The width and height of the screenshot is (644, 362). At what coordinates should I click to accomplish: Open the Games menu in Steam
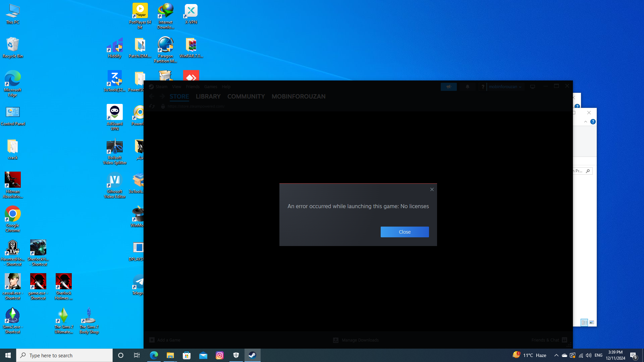pyautogui.click(x=210, y=87)
